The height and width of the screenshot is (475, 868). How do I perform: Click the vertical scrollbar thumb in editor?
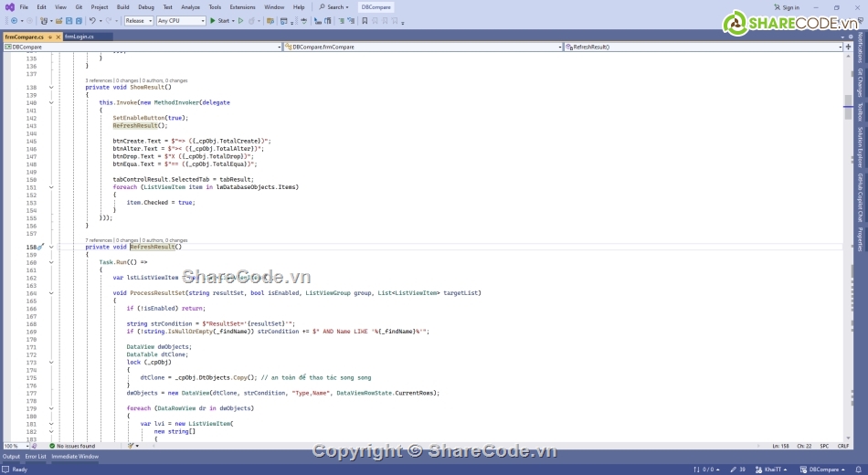click(848, 107)
